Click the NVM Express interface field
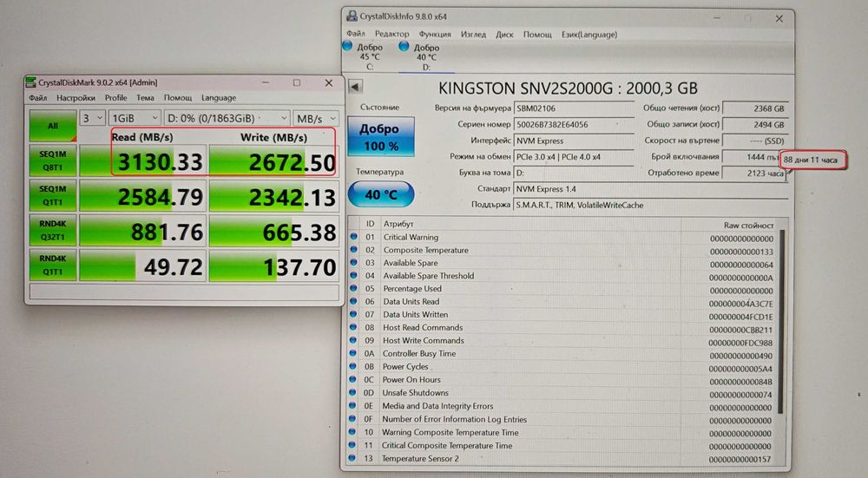 click(574, 141)
